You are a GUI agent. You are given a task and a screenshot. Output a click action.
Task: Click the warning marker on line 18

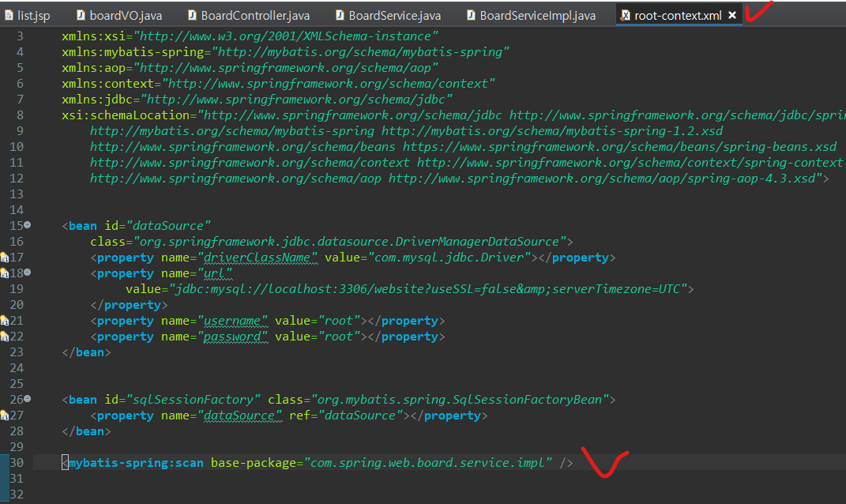tap(4, 273)
